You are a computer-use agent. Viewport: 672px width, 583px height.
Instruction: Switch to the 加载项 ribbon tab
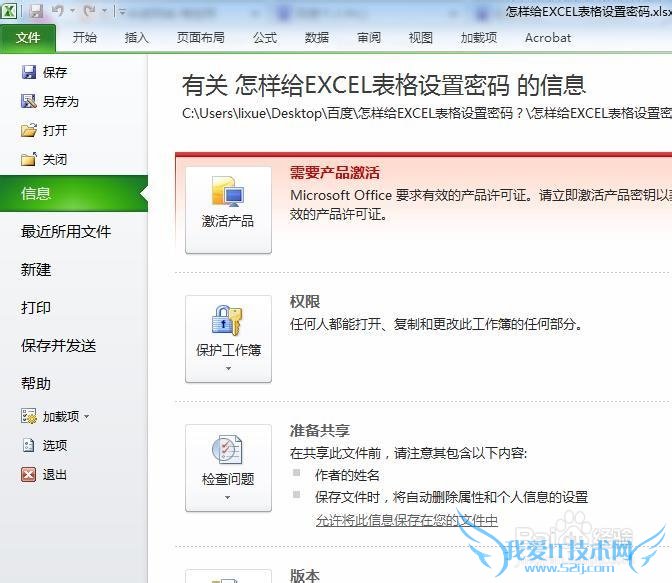click(x=479, y=38)
